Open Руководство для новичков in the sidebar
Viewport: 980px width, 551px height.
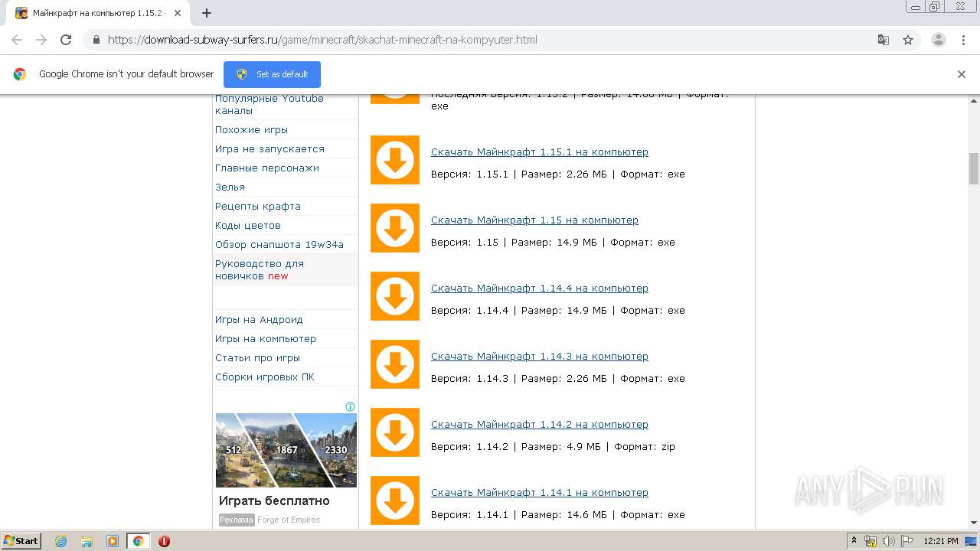(260, 269)
